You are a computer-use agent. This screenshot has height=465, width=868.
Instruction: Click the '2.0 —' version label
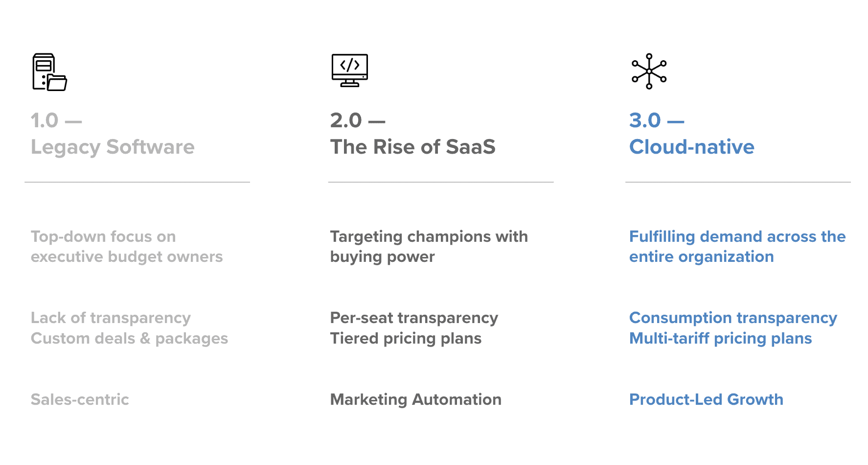pyautogui.click(x=357, y=120)
